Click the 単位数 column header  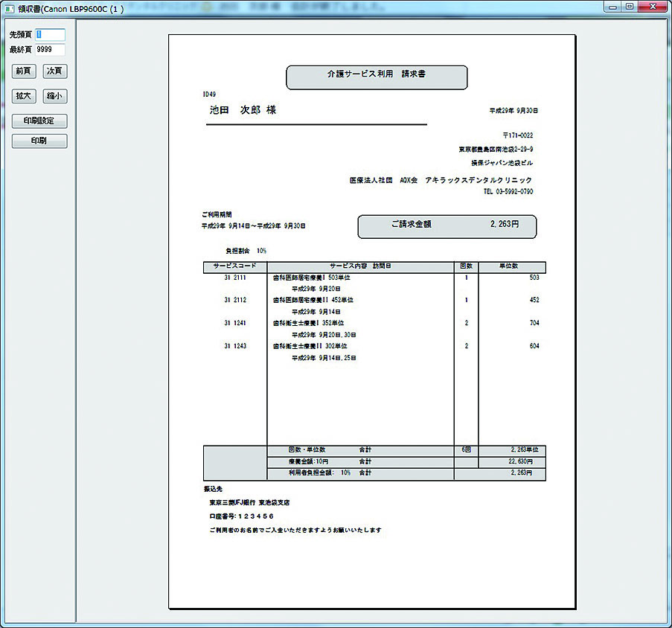(511, 267)
